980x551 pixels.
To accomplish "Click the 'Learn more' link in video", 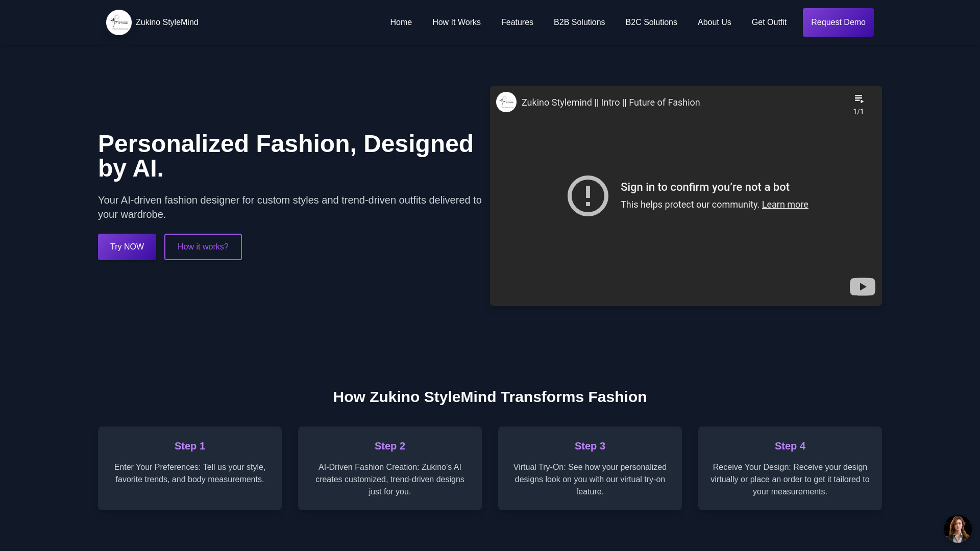I will click(x=785, y=205).
